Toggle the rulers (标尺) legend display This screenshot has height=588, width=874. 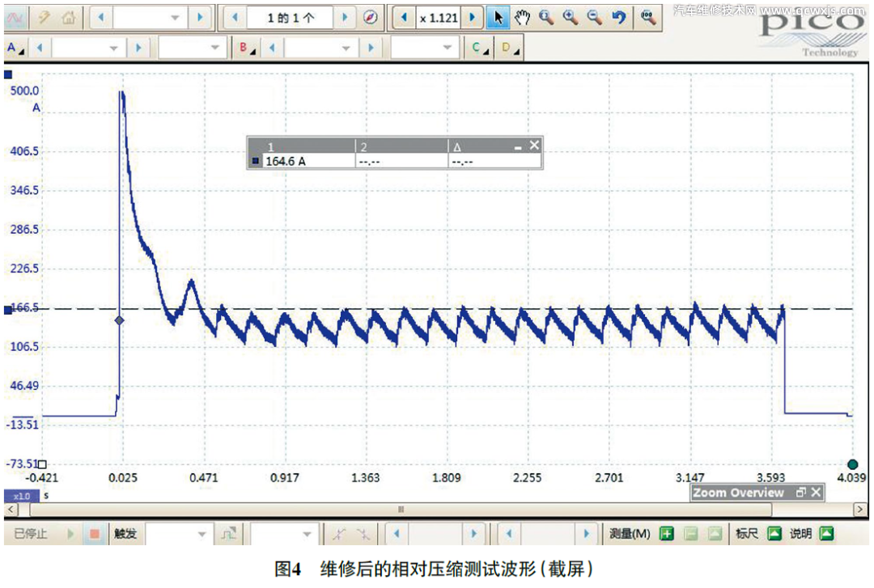tap(774, 534)
